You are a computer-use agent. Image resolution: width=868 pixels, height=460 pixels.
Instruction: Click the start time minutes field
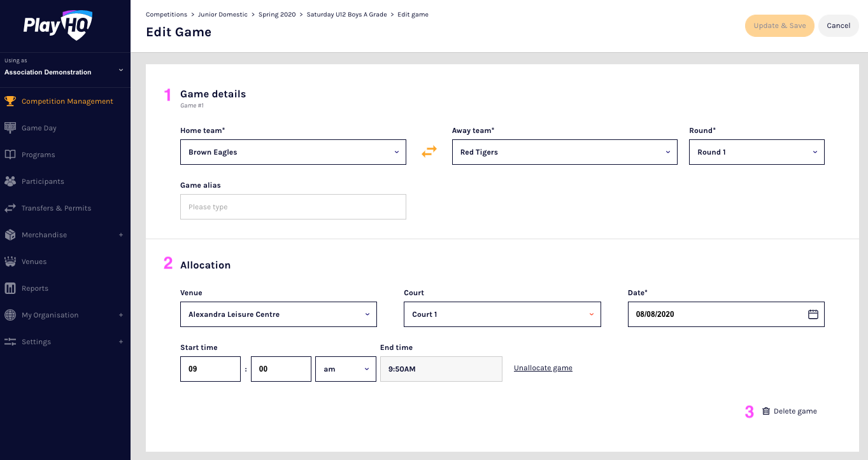coord(281,369)
